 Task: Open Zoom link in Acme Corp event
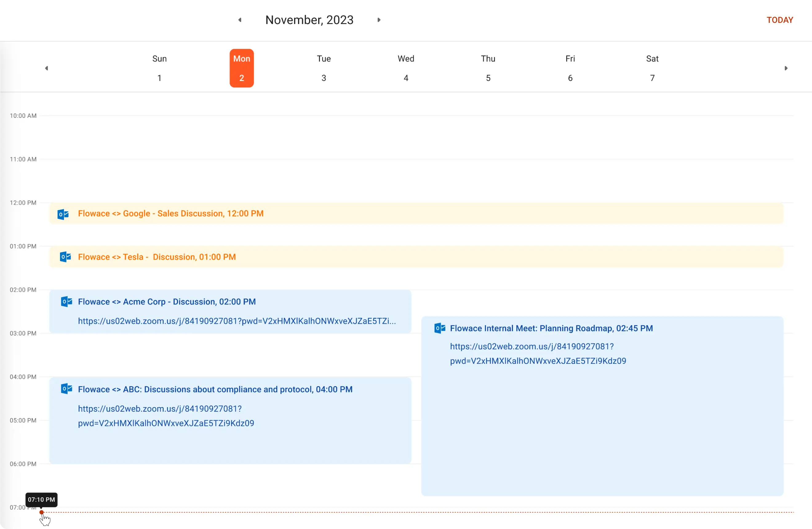[x=237, y=321]
